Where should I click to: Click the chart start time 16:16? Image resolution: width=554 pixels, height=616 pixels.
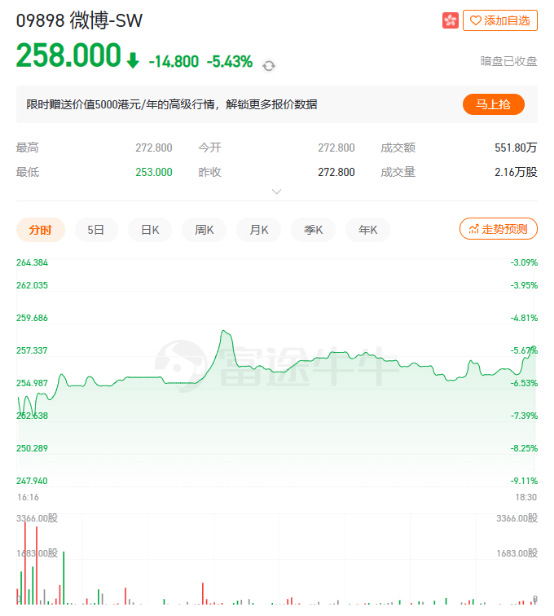28,497
